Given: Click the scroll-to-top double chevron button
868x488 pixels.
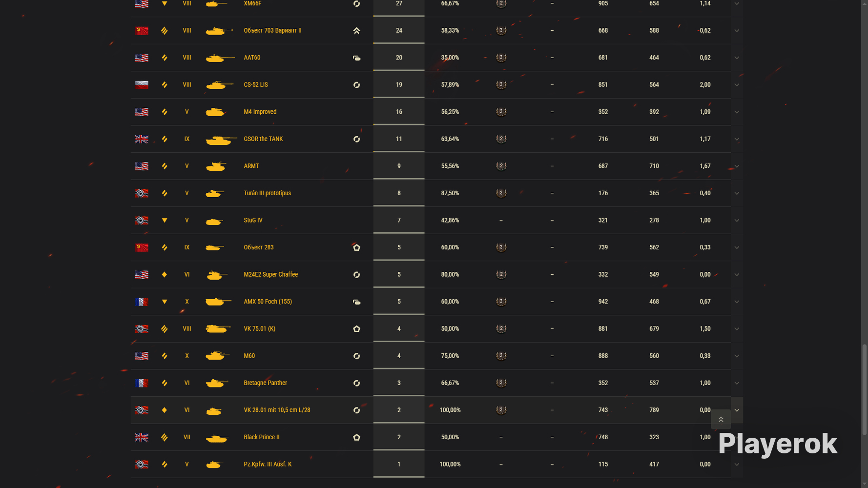Looking at the screenshot, I should point(721,420).
